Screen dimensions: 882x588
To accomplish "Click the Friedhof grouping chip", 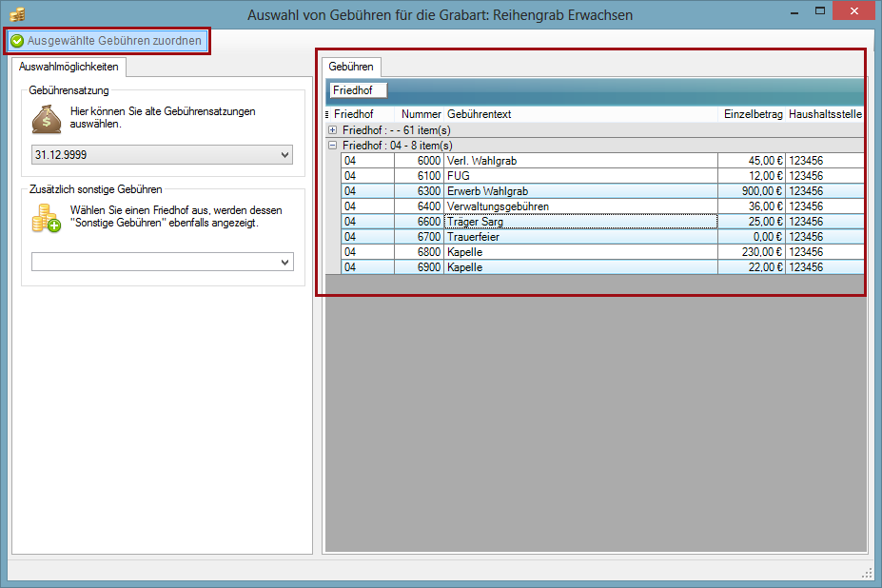I will pos(357,90).
